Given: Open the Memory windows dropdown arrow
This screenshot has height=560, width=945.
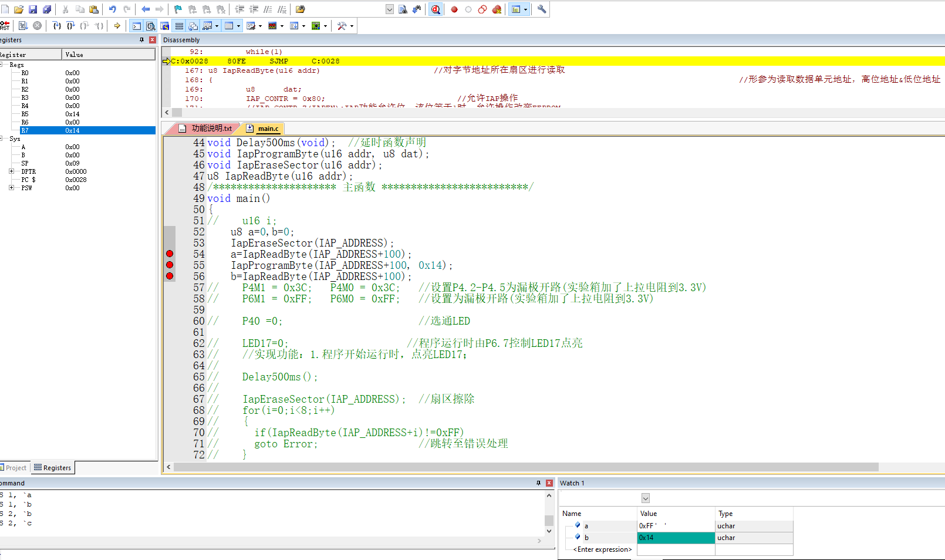Looking at the screenshot, I should click(238, 26).
